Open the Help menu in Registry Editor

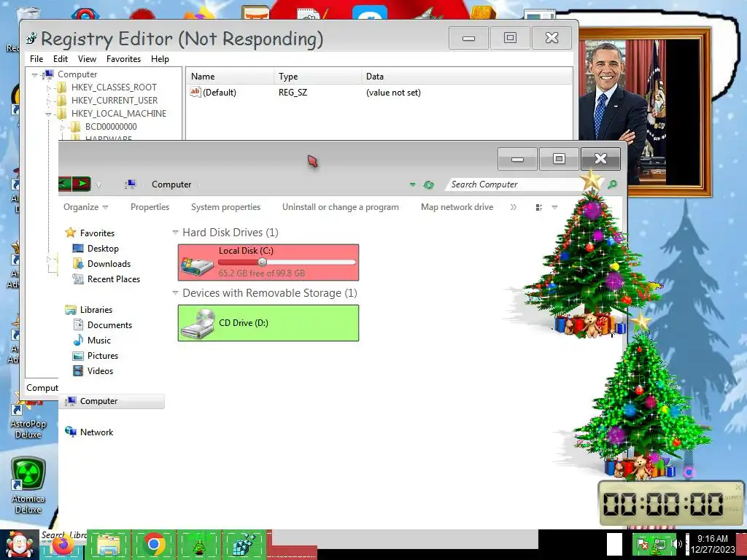160,59
